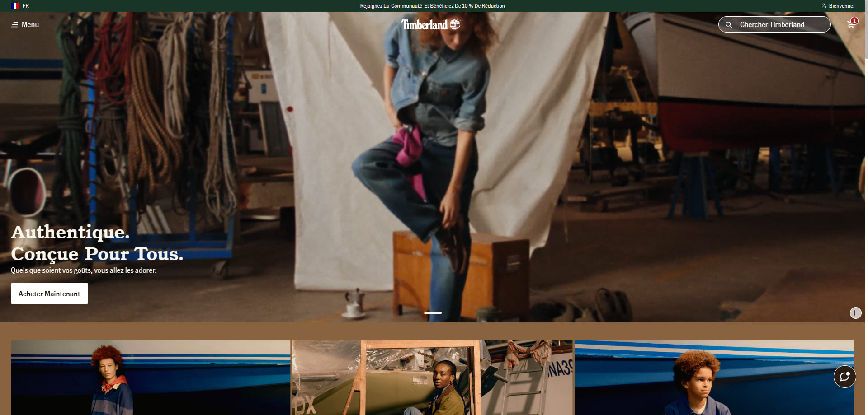The width and height of the screenshot is (868, 415).
Task: Click the 'Quels que soient vos goûts' subtitle
Action: 84,270
